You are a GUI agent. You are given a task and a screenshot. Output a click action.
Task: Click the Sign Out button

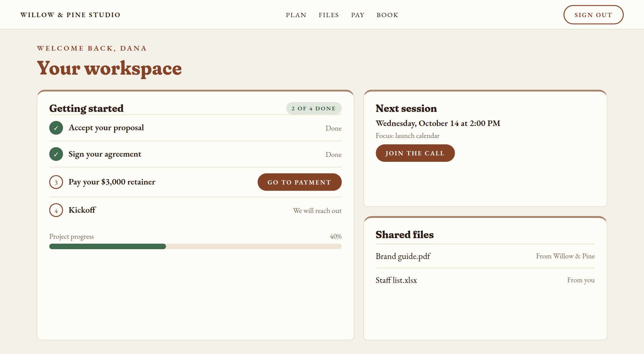click(593, 15)
